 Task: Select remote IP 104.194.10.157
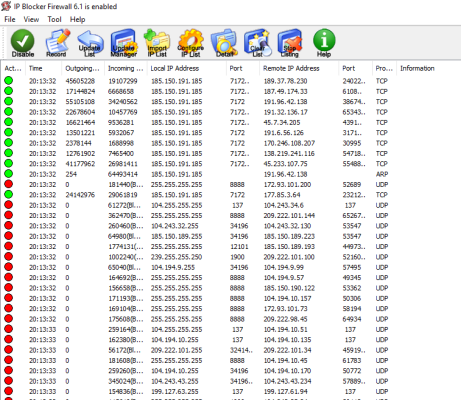click(287, 298)
